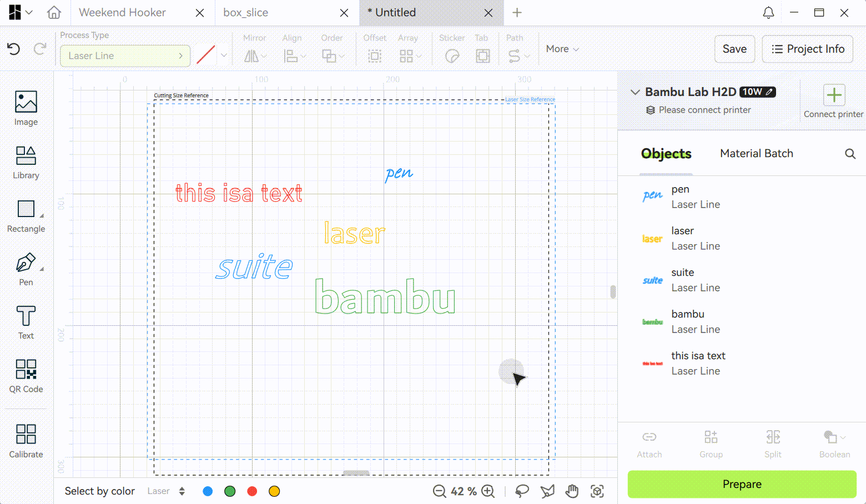Open the Process Type Laser Line dropdown

pyautogui.click(x=125, y=56)
